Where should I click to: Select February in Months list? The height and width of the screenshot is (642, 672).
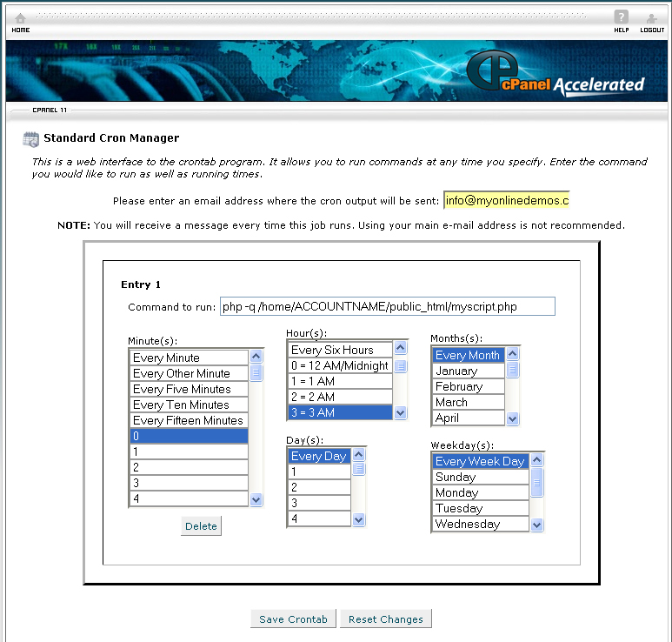click(469, 386)
